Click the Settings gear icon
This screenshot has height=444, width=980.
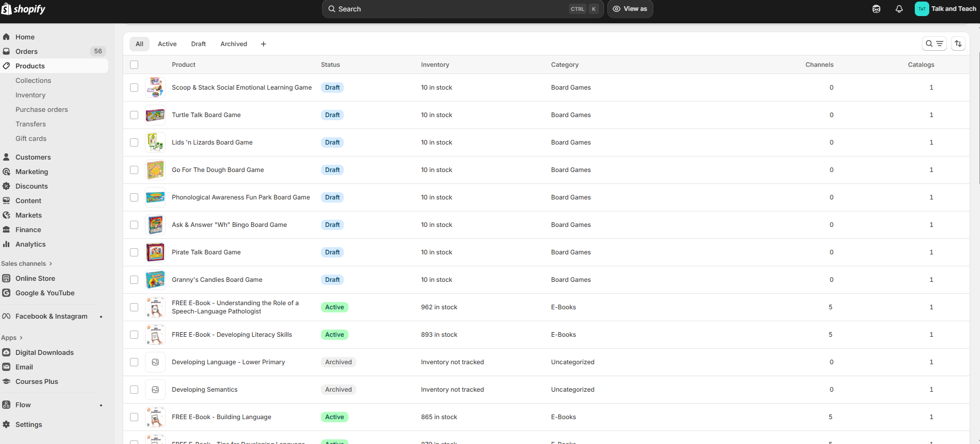click(x=6, y=424)
